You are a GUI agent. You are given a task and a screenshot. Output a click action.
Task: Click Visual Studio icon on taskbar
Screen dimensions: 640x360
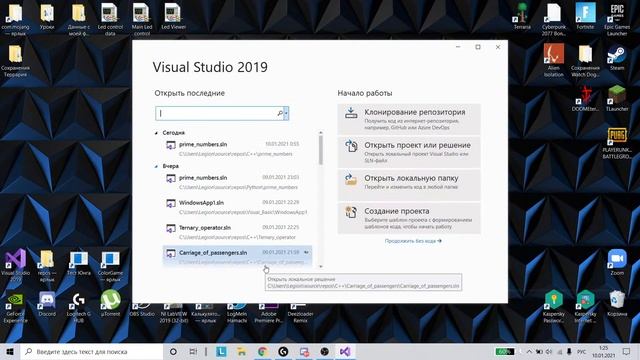(x=345, y=351)
